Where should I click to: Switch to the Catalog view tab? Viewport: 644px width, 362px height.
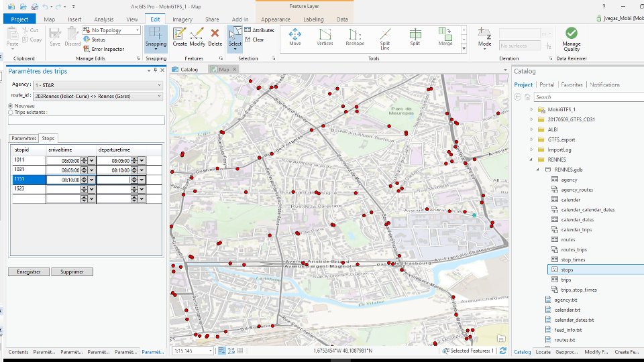pos(185,69)
